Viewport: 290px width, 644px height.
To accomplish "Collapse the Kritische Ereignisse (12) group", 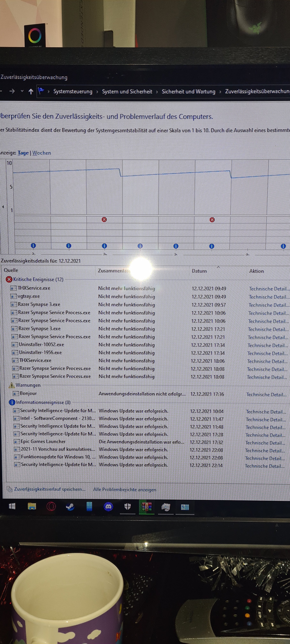I will pyautogui.click(x=38, y=279).
